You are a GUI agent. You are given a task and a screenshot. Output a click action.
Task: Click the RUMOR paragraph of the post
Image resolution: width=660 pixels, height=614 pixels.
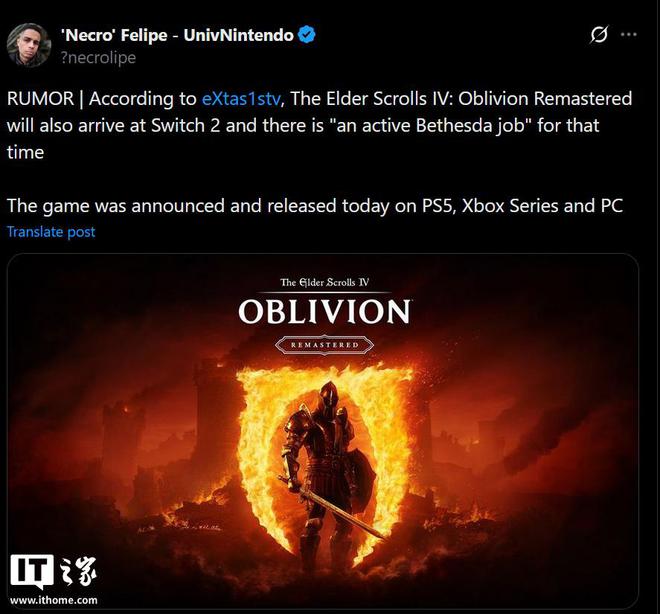[x=319, y=125]
